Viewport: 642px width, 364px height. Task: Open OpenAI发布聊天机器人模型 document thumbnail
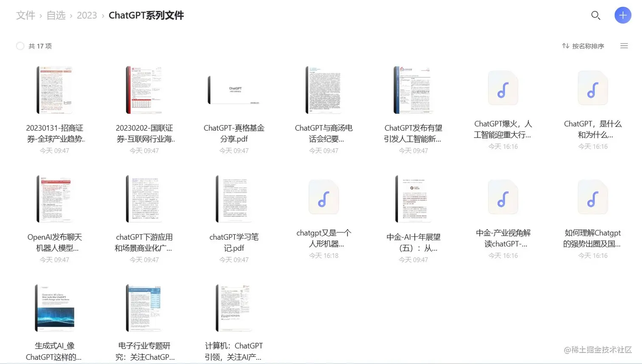point(54,199)
